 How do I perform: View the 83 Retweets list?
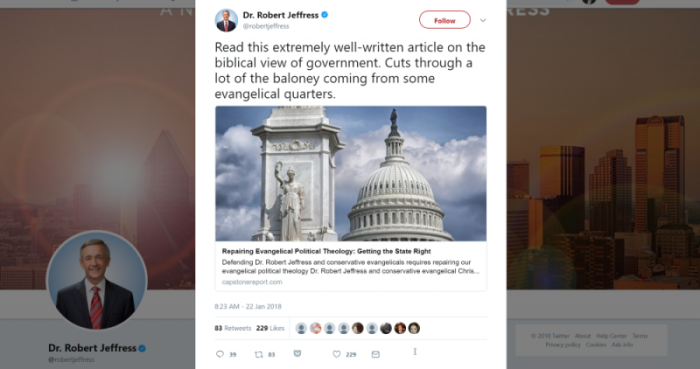pos(233,328)
